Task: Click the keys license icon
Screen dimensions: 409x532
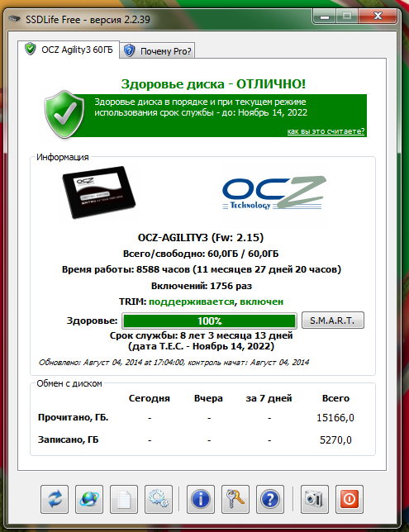Action: click(235, 499)
